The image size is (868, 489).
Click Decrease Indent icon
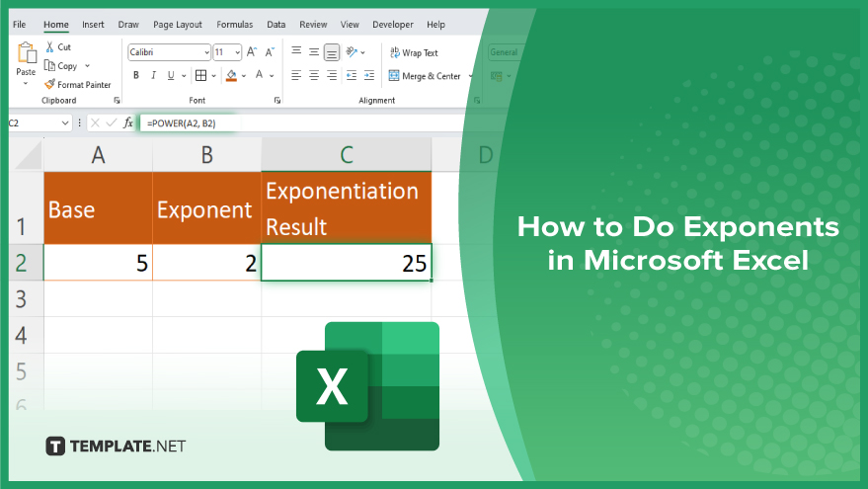tap(352, 75)
